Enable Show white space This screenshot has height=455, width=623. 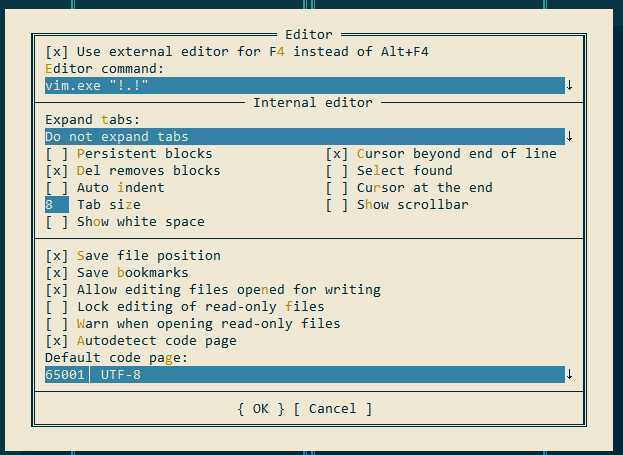pos(57,222)
